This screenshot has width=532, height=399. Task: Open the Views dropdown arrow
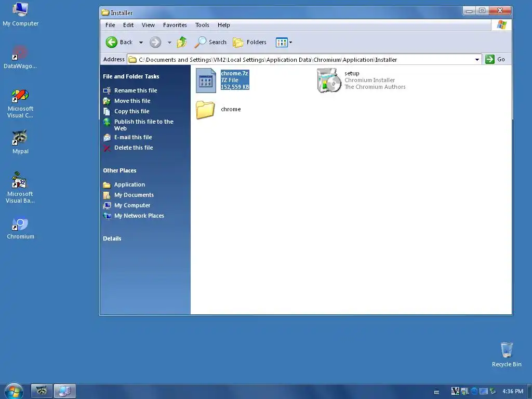point(290,43)
